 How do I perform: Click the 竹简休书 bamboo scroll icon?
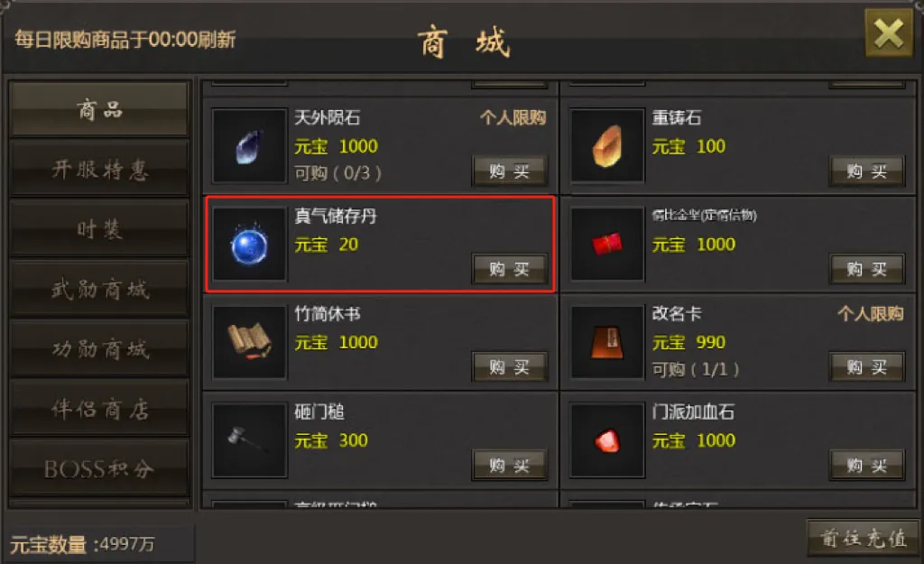click(x=249, y=342)
